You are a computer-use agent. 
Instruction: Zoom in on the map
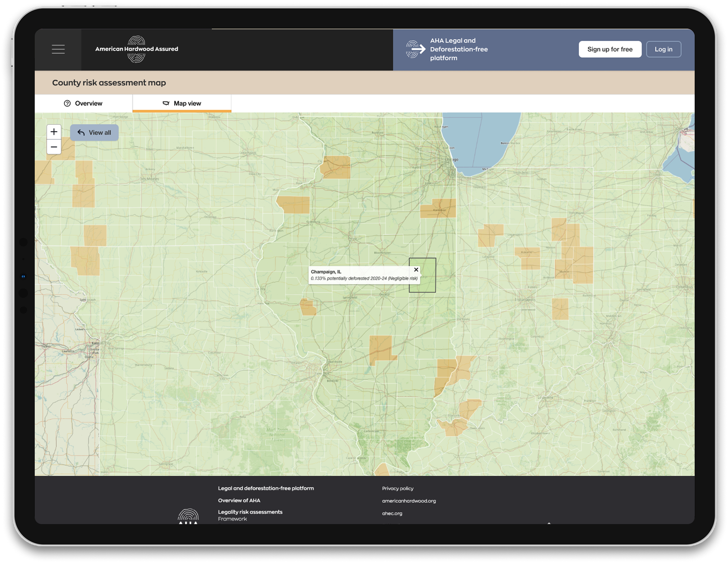coord(54,132)
